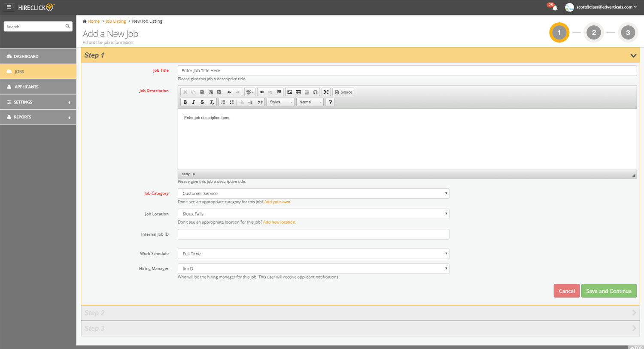Maximize the editor with the fullscreen icon
This screenshot has width=644, height=349.
326,92
